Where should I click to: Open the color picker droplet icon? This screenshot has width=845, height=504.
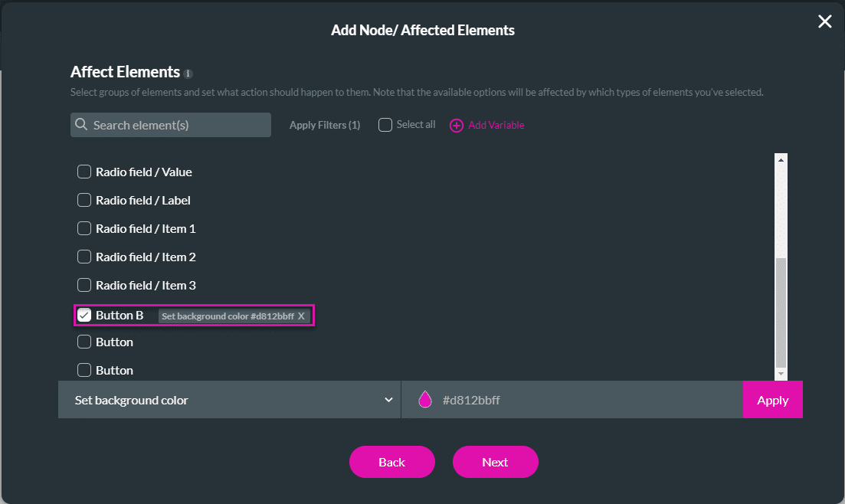coord(424,400)
